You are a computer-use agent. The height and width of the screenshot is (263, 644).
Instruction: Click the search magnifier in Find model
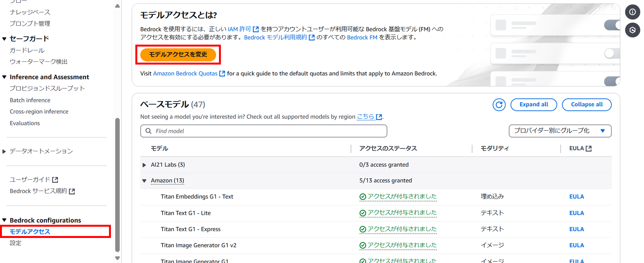pyautogui.click(x=148, y=131)
